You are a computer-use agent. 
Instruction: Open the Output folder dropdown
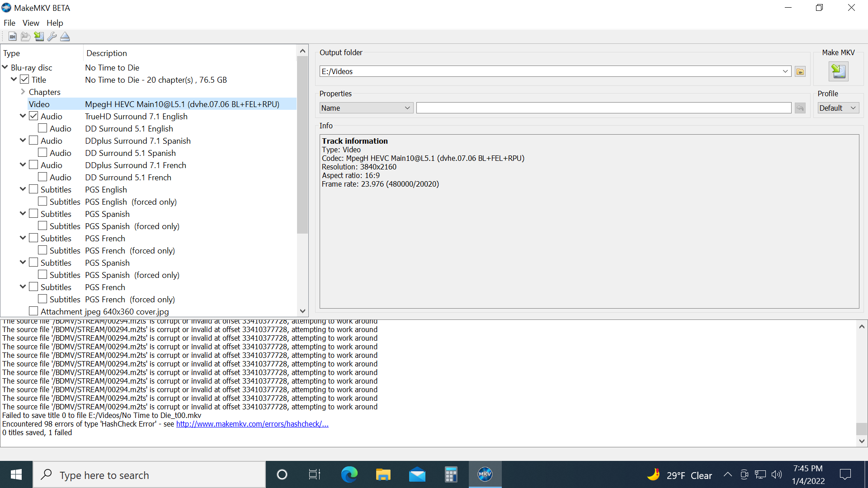(785, 71)
